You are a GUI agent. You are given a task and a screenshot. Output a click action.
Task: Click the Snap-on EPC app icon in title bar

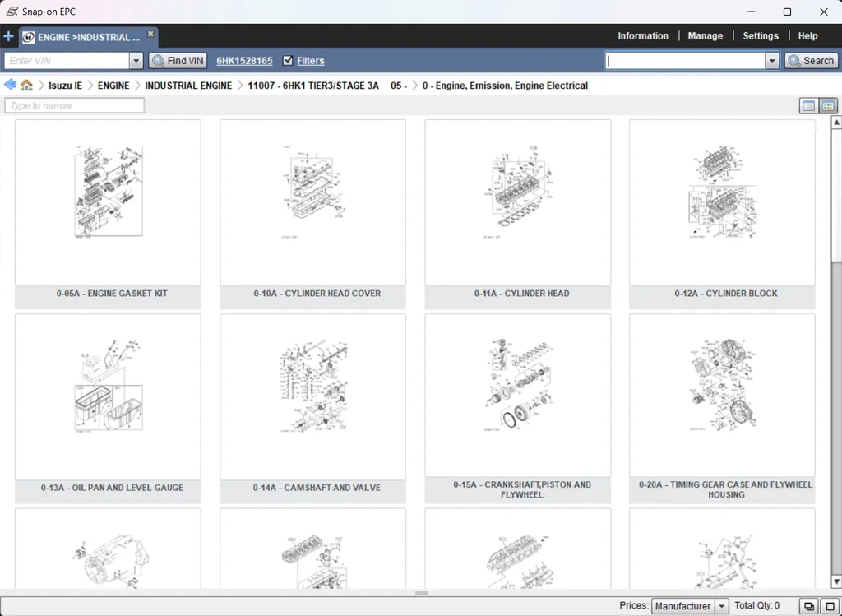(12, 12)
